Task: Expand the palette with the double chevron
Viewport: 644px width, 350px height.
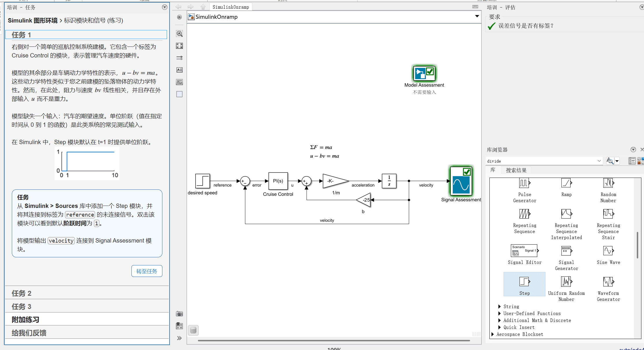Action: 179,338
